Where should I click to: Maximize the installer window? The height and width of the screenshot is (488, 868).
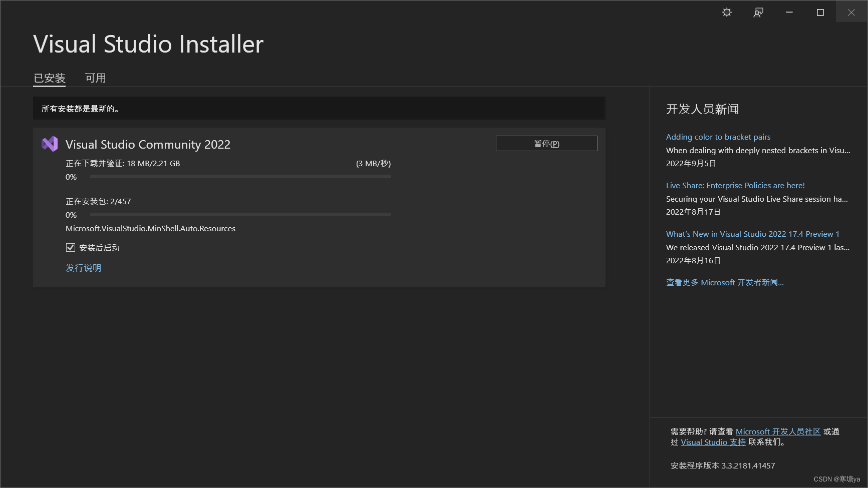(820, 13)
